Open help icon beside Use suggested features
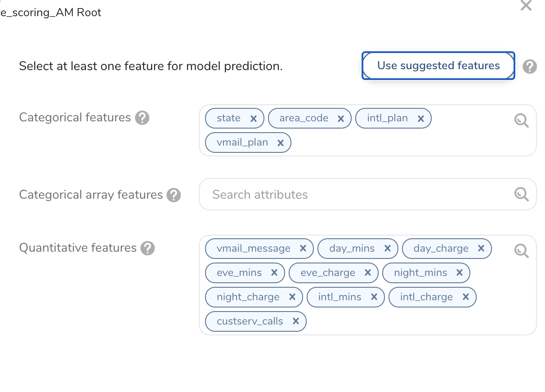This screenshot has width=545, height=392. 530,67
